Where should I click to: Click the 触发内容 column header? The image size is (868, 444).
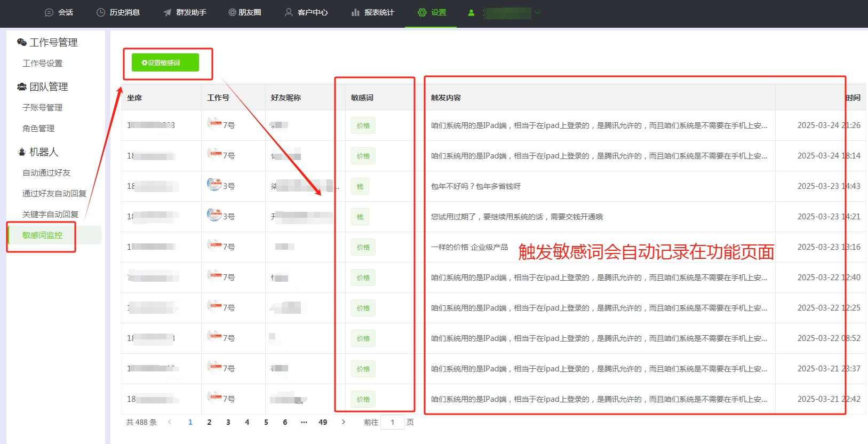pyautogui.click(x=446, y=98)
